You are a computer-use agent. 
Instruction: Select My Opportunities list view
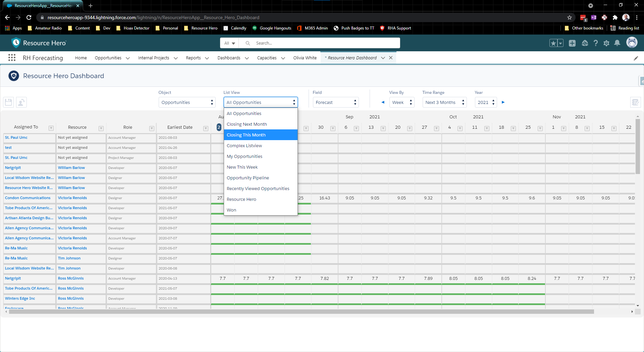point(261,156)
